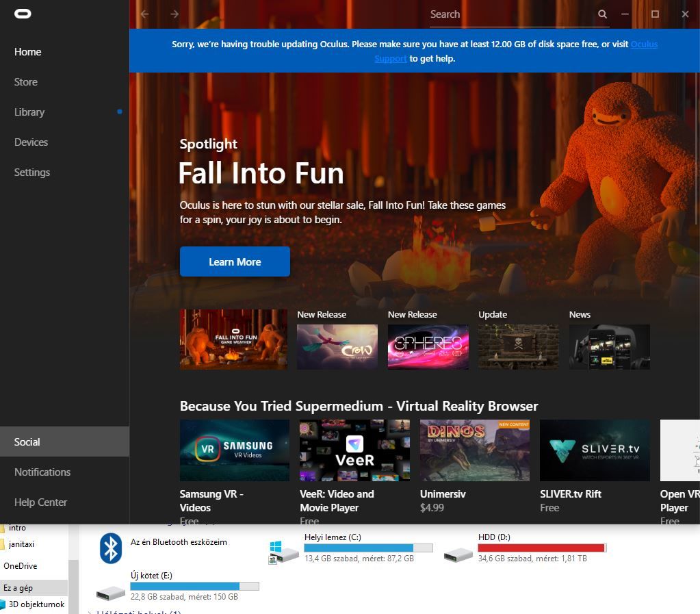This screenshot has width=700, height=614.
Task: Select the 'intro' folder in Explorer
Action: coord(17,528)
